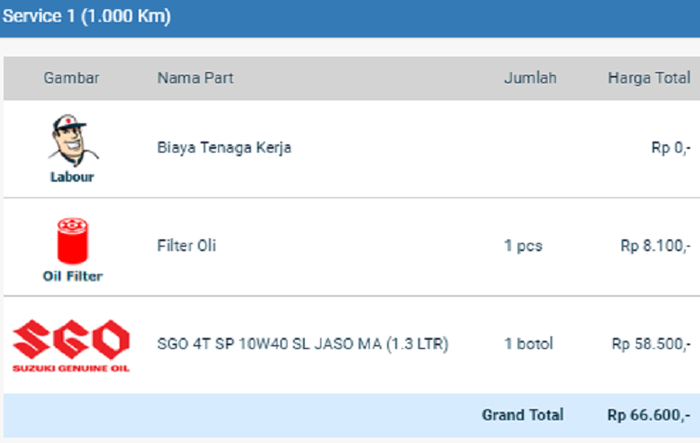
Task: Select the Rp 66.600,- grand total amount
Action: click(648, 415)
